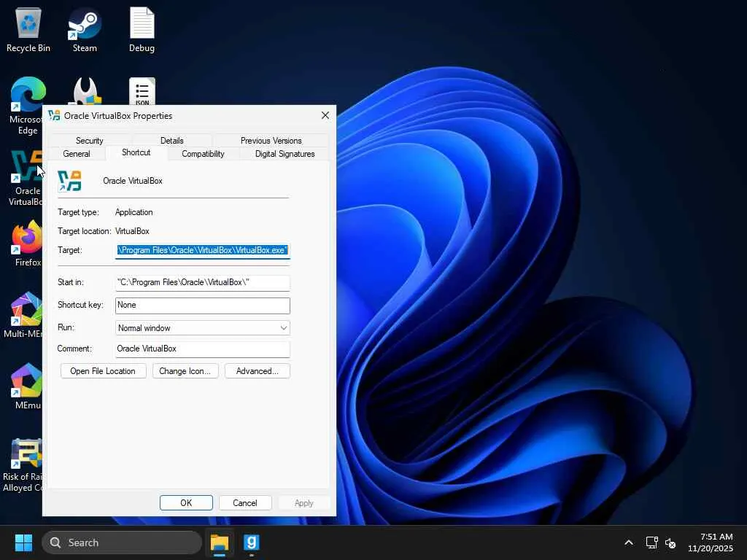This screenshot has width=747, height=560.
Task: Click the taskbar Search box
Action: pyautogui.click(x=122, y=542)
